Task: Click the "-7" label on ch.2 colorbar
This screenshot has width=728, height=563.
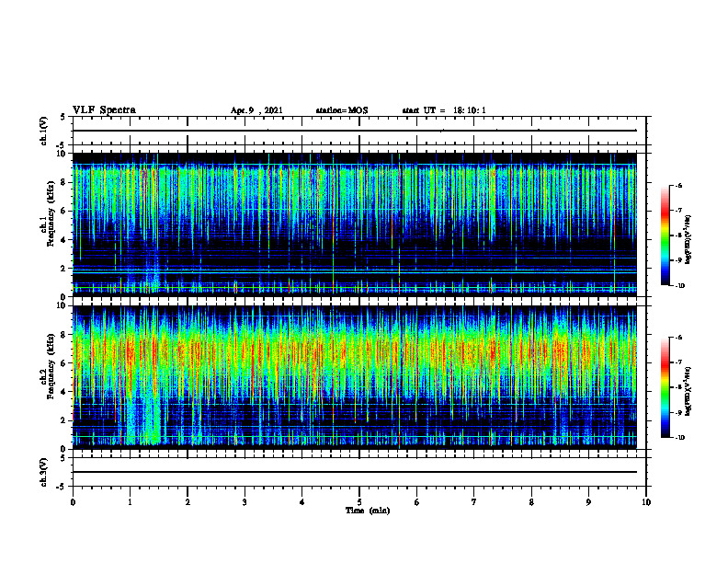Action: click(x=677, y=362)
